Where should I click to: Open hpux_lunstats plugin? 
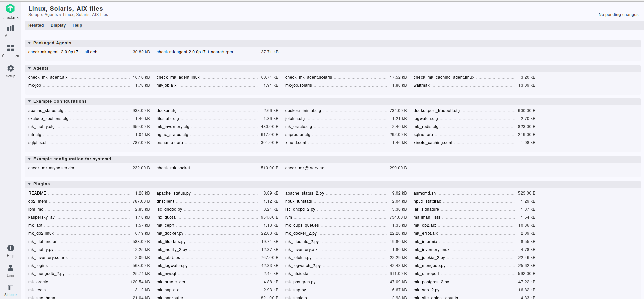(299, 201)
